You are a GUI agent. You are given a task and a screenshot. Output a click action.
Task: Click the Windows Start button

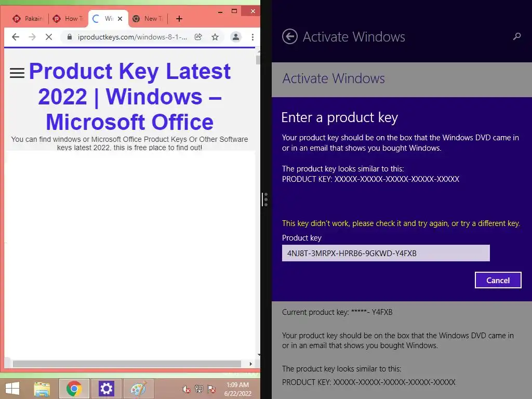pyautogui.click(x=12, y=389)
